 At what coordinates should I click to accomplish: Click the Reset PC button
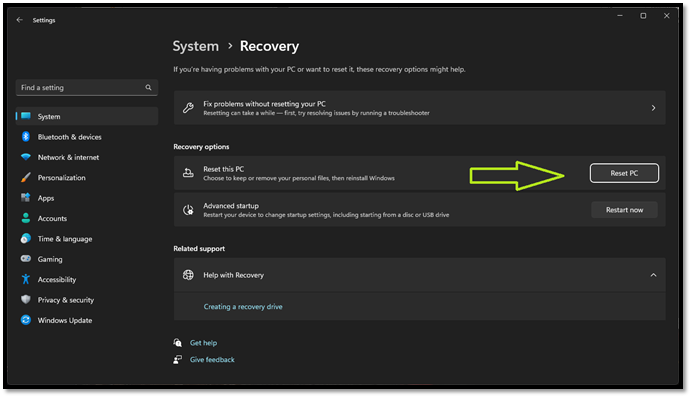click(624, 173)
